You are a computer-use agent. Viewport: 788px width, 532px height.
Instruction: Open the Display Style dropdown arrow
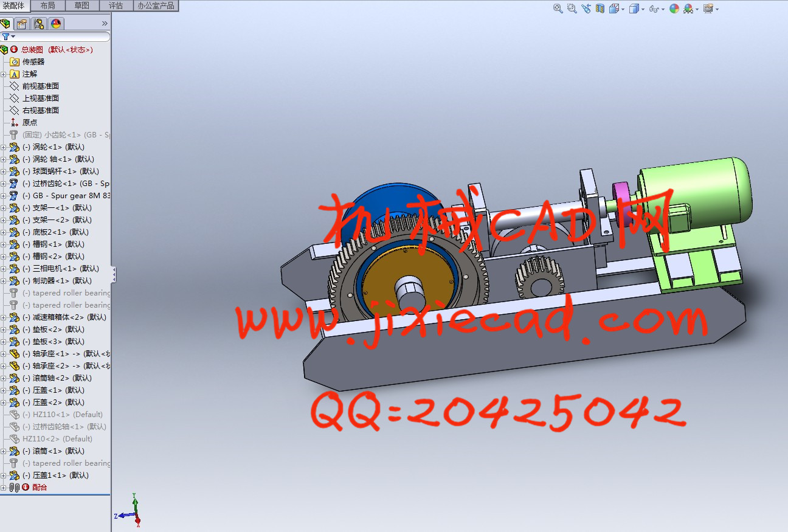pos(643,9)
